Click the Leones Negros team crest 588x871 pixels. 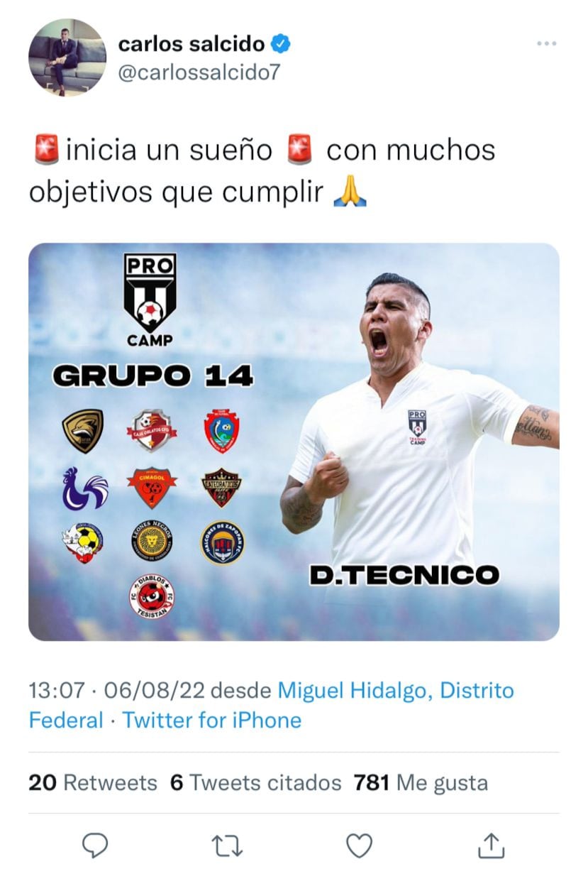152,541
